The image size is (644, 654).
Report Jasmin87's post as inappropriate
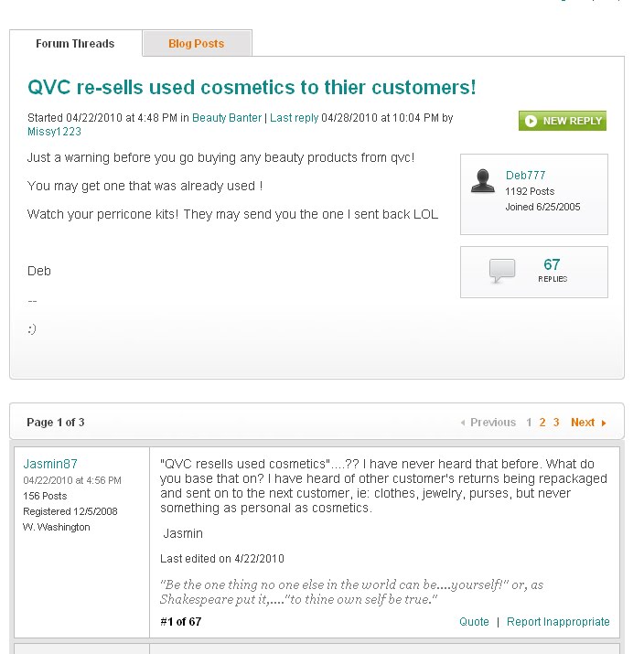[x=558, y=622]
